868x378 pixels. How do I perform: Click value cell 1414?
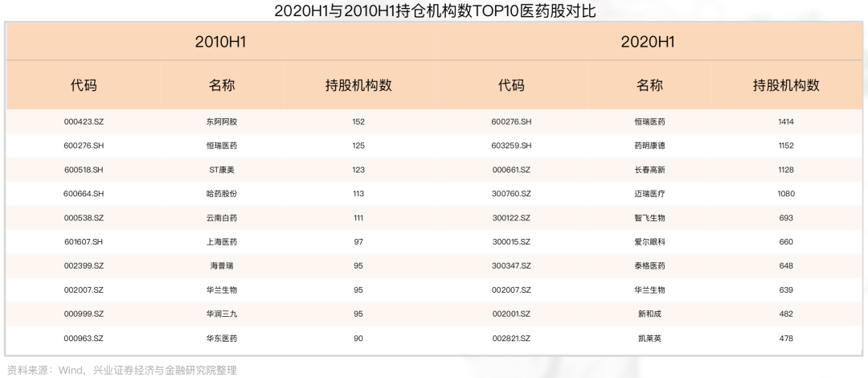tap(785, 122)
